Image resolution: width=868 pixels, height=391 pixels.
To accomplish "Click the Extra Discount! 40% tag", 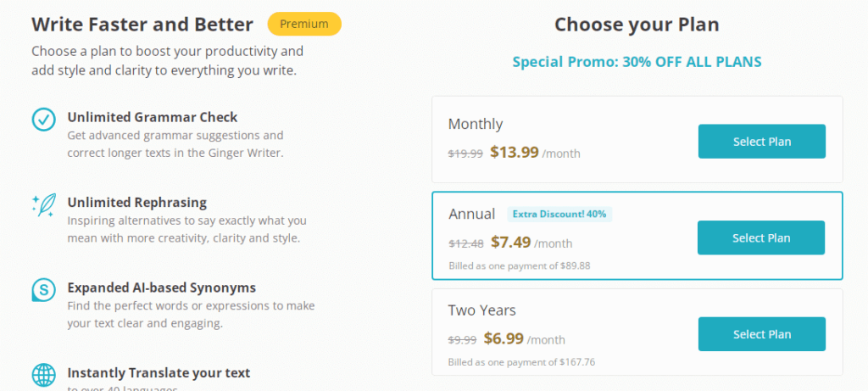I will [x=559, y=214].
